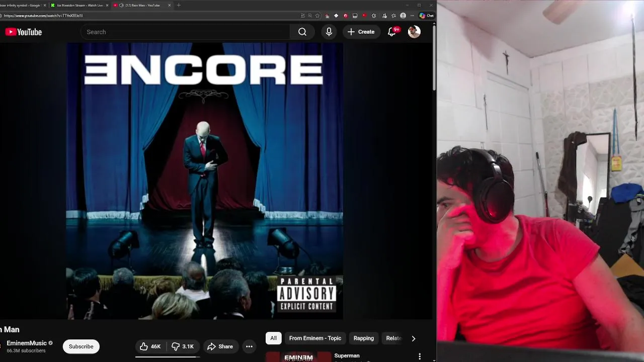The image size is (644, 362).
Task: Subscribe to EminemMusic channel
Action: click(81, 346)
